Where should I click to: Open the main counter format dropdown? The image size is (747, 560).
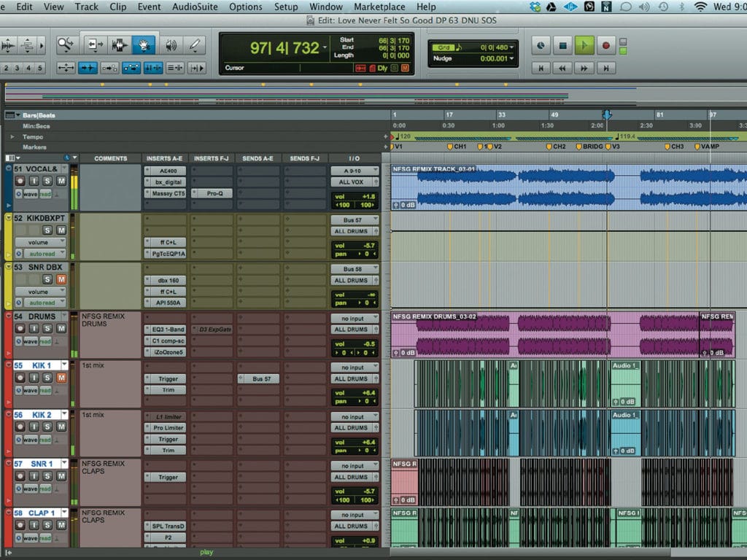pos(325,47)
